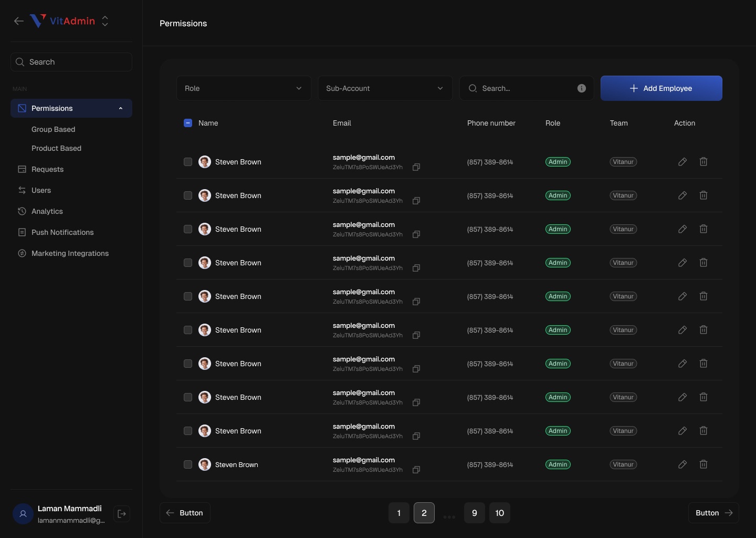The image size is (756, 538).
Task: Click the sidebar Search field
Action: point(71,62)
